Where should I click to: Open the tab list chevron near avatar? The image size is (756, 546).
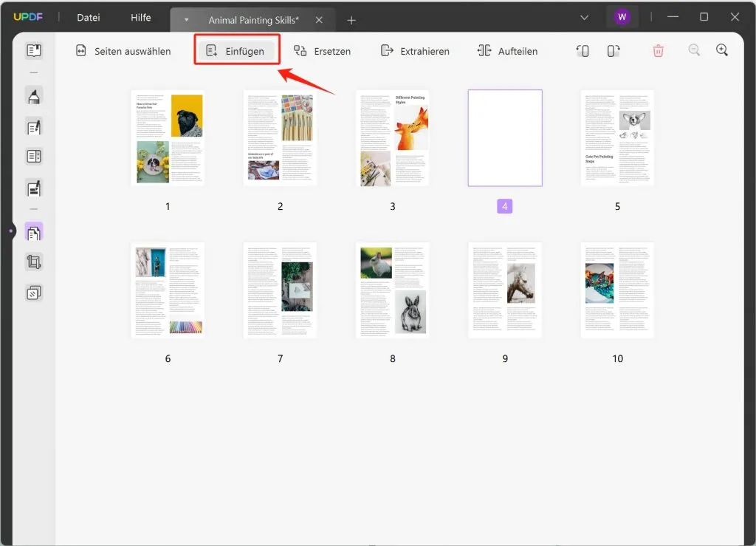point(584,18)
